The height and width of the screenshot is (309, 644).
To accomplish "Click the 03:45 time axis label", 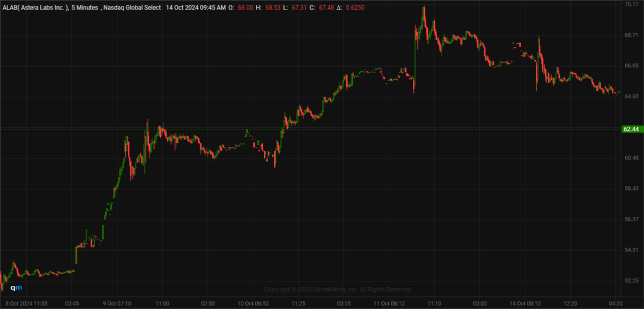I will click(71, 303).
